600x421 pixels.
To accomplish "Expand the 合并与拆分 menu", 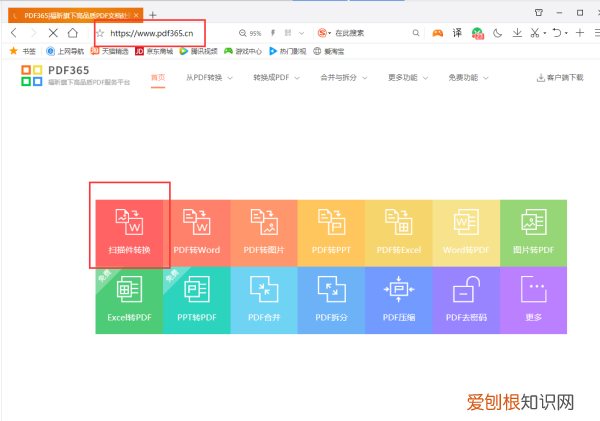I will tap(344, 78).
